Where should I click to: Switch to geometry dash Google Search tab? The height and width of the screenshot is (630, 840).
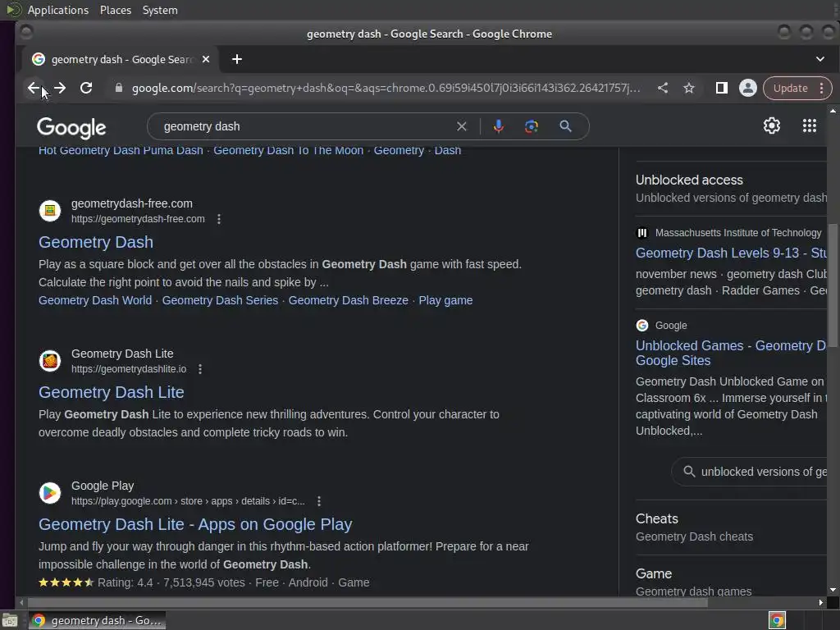pyautogui.click(x=120, y=59)
